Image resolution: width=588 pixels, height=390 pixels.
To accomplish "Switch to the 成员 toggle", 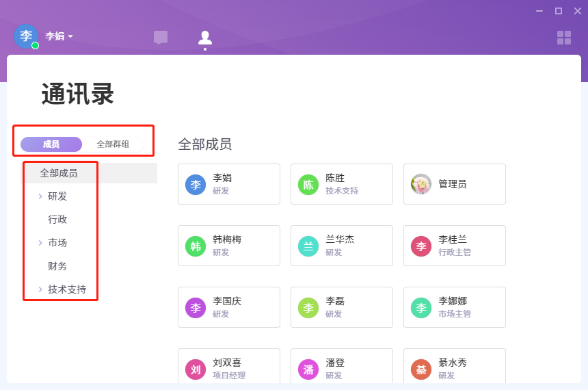I will point(51,144).
